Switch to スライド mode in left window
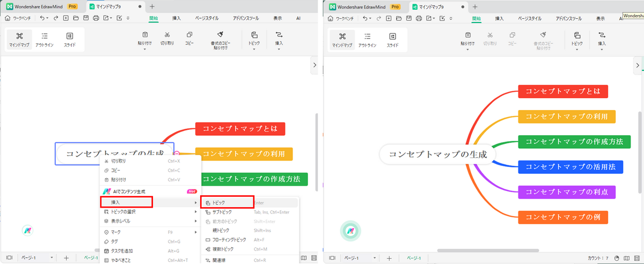Image resolution: width=644 pixels, height=264 pixels. 70,39
